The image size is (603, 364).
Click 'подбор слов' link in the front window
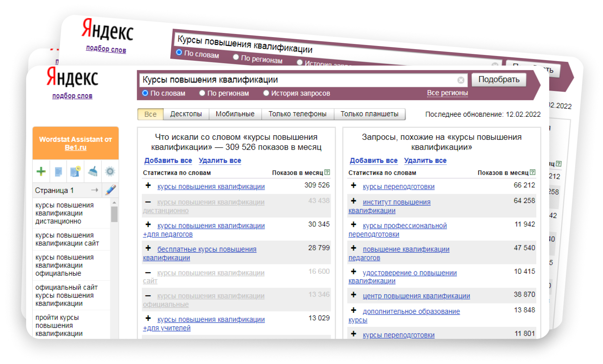pyautogui.click(x=72, y=96)
